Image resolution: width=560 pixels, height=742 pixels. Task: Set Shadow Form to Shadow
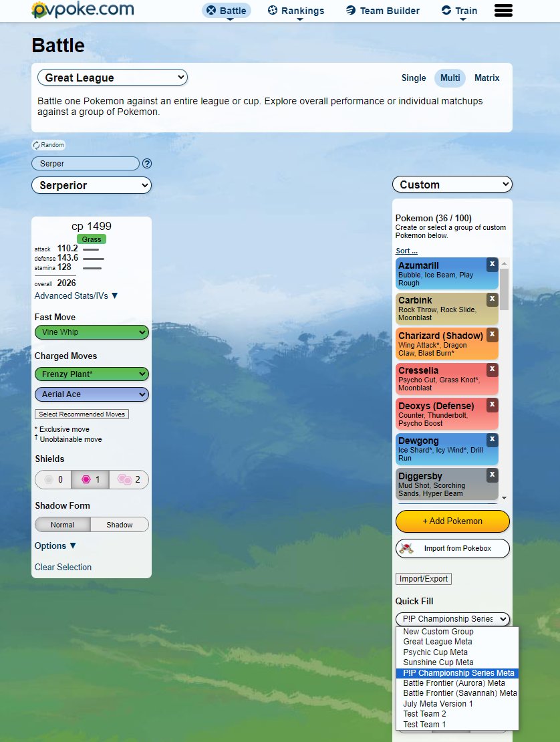tap(120, 525)
